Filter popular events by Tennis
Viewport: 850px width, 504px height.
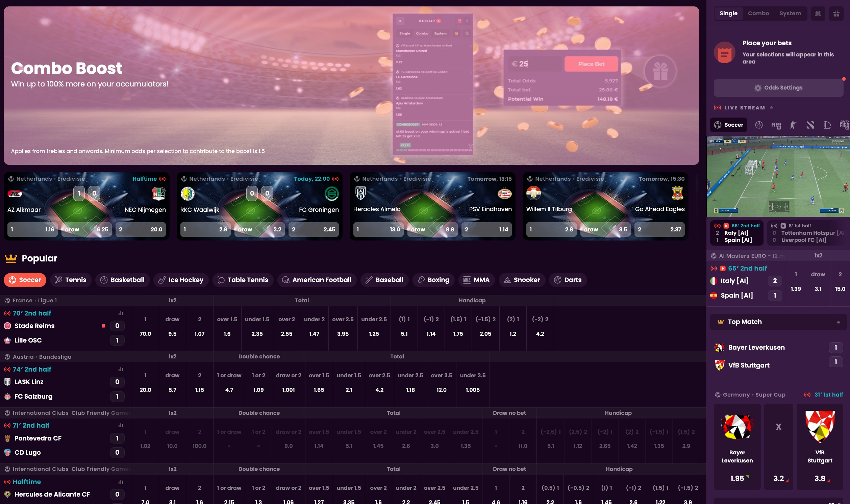71,280
